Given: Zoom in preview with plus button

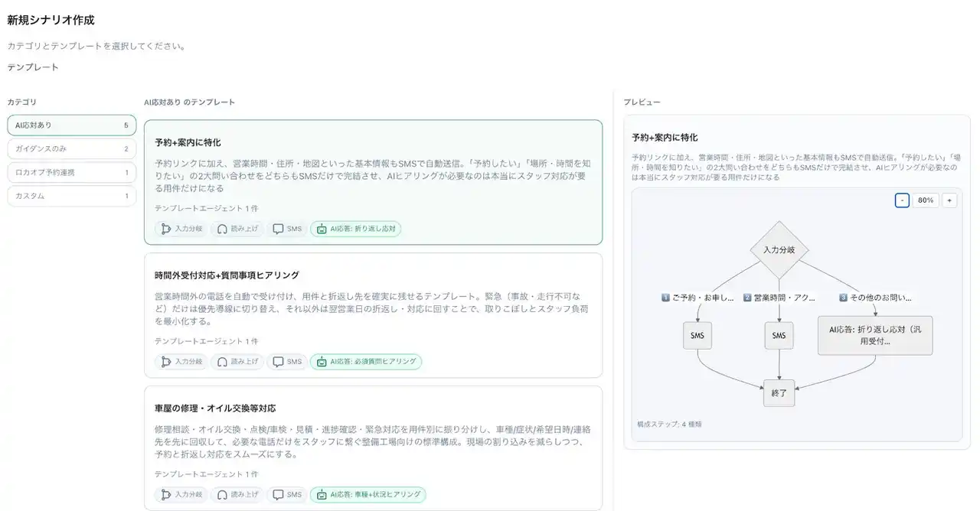Looking at the screenshot, I should pyautogui.click(x=949, y=200).
